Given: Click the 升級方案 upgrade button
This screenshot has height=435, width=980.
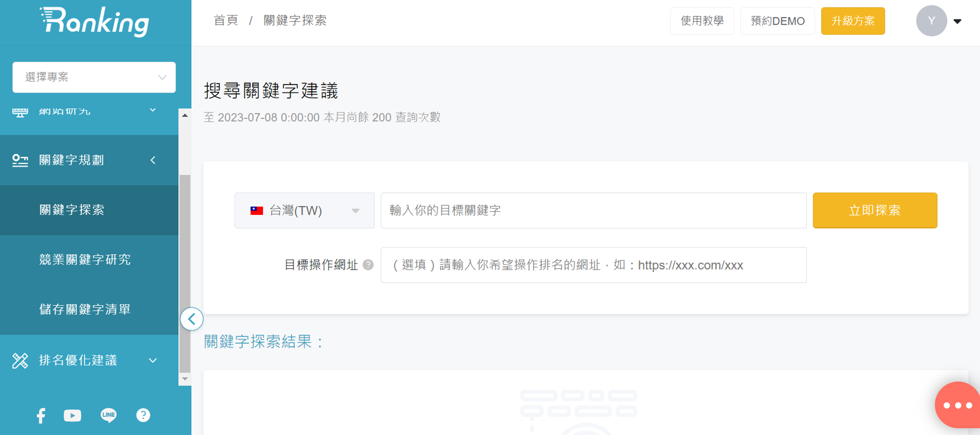Looking at the screenshot, I should point(853,21).
